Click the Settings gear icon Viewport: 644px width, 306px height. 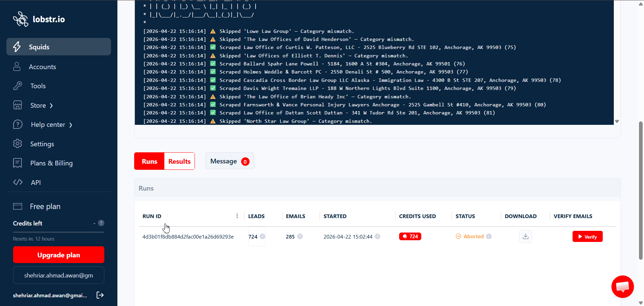coord(17,144)
